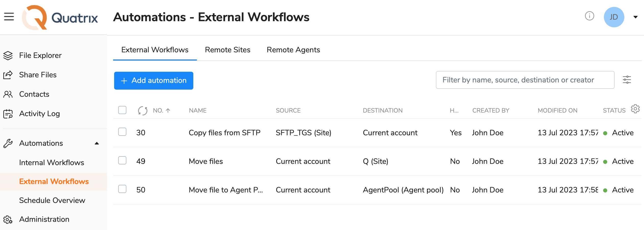Screen dimensions: 644x230
Task: Open the user account dropdown menu
Action: pyautogui.click(x=636, y=17)
